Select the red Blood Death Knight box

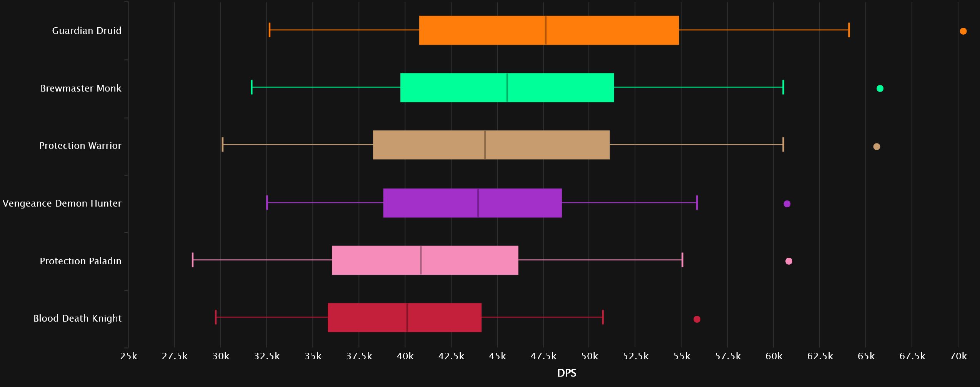(405, 318)
